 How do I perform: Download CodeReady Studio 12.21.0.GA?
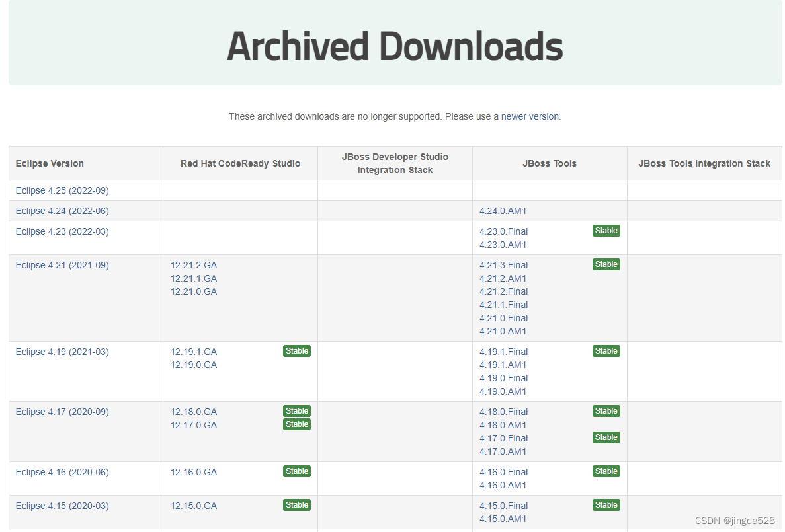(194, 292)
